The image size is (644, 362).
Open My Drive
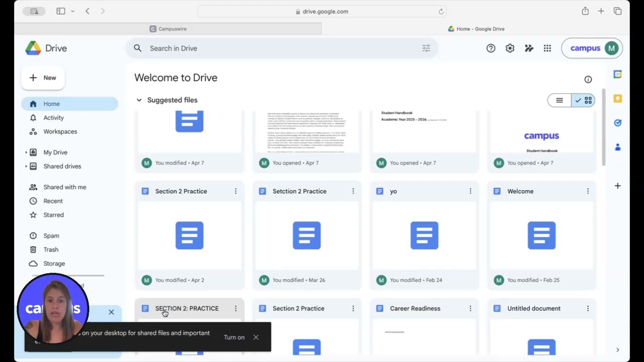coord(55,152)
